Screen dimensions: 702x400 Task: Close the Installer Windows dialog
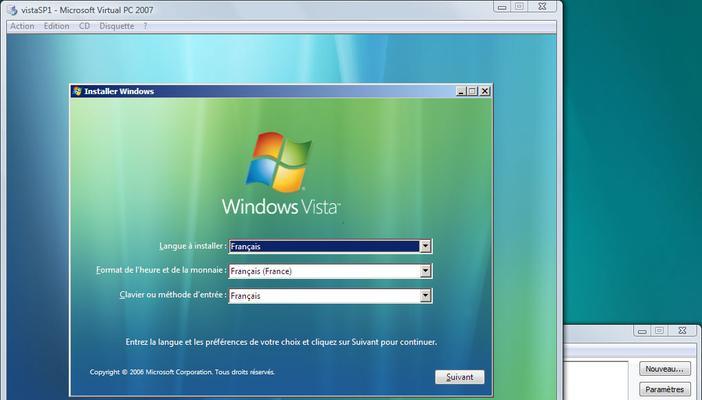pos(485,91)
